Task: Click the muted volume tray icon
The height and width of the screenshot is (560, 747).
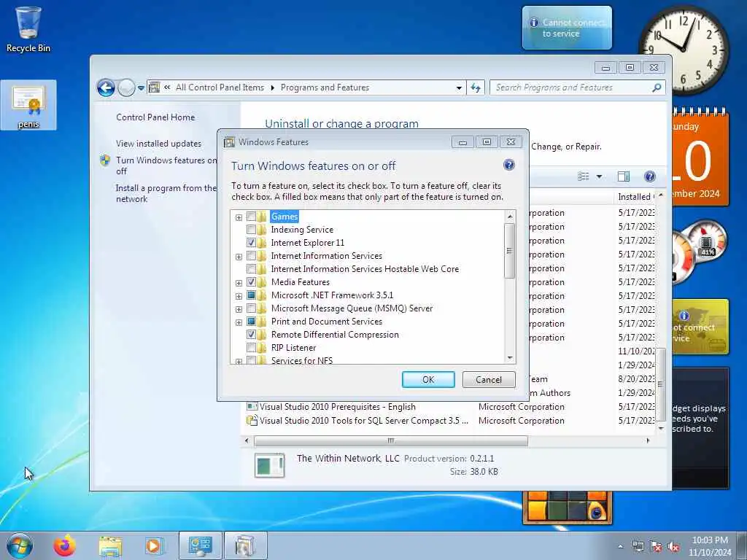Action: [x=673, y=547]
